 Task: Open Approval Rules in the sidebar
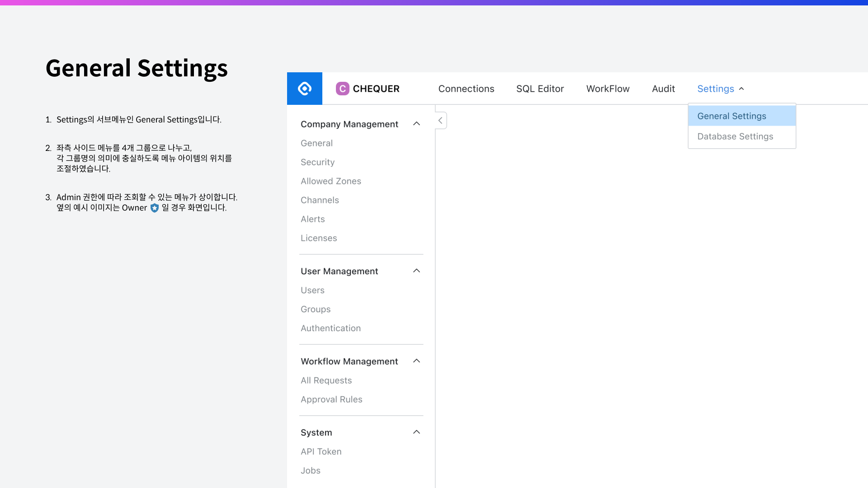(331, 399)
